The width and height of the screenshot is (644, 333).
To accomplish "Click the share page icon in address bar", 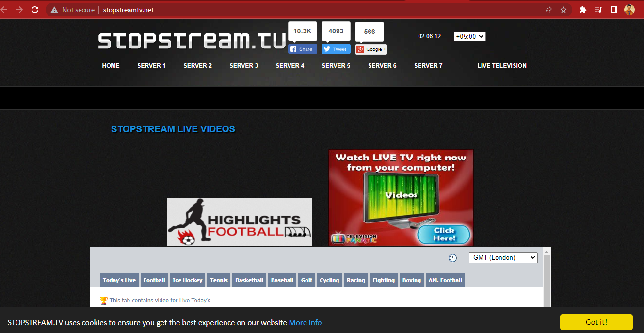I will [548, 10].
